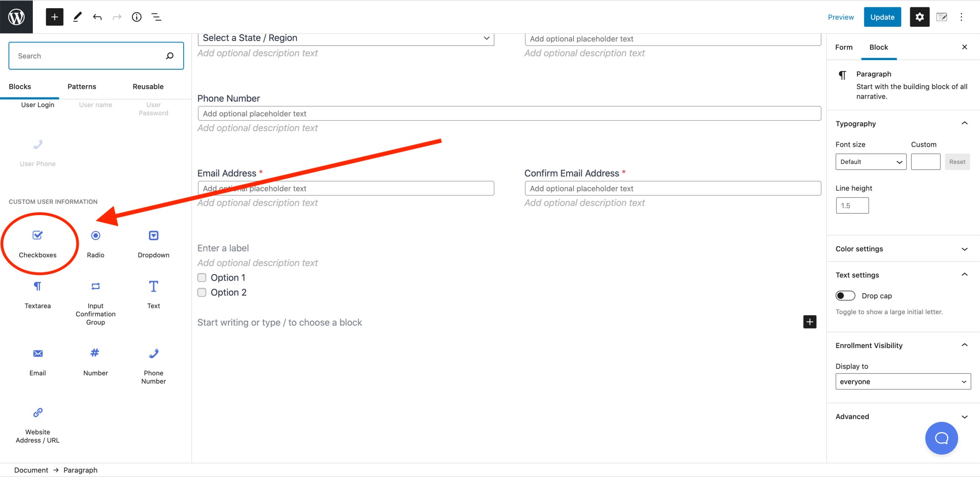Switch to the Blocks tab
Image resolution: width=980 pixels, height=477 pixels.
click(x=20, y=87)
